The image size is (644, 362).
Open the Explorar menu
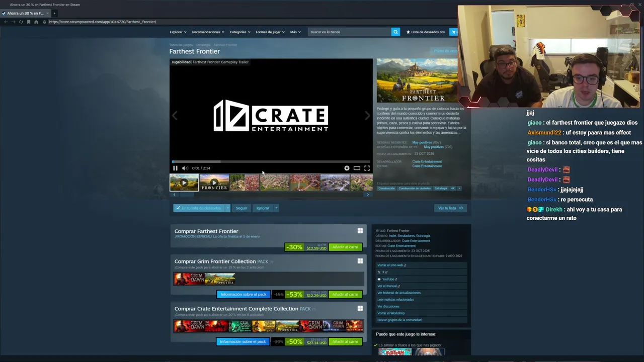(x=178, y=32)
